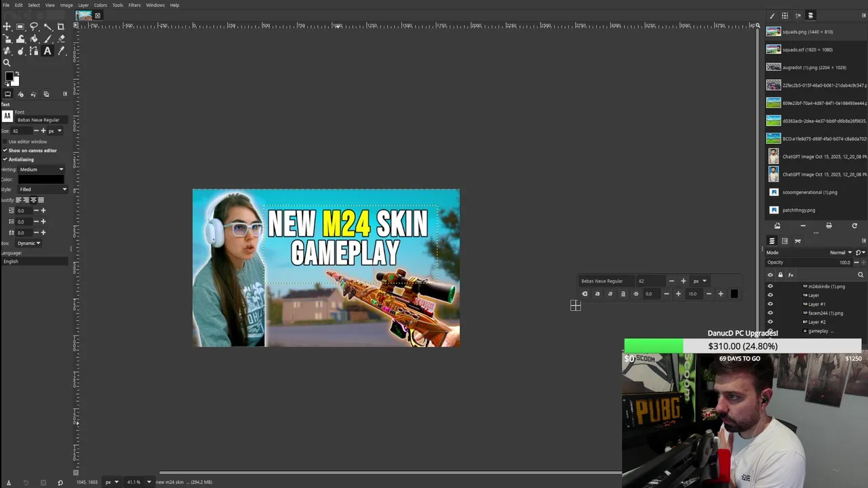Open px unit dropdown in on-canvas toolbar
The height and width of the screenshot is (488, 868).
point(699,281)
